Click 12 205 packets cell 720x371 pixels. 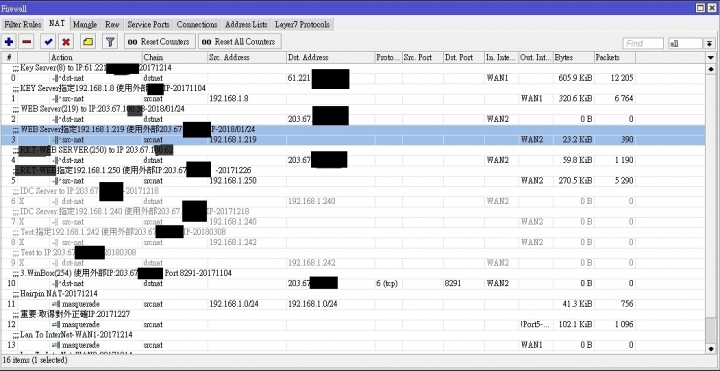point(615,79)
